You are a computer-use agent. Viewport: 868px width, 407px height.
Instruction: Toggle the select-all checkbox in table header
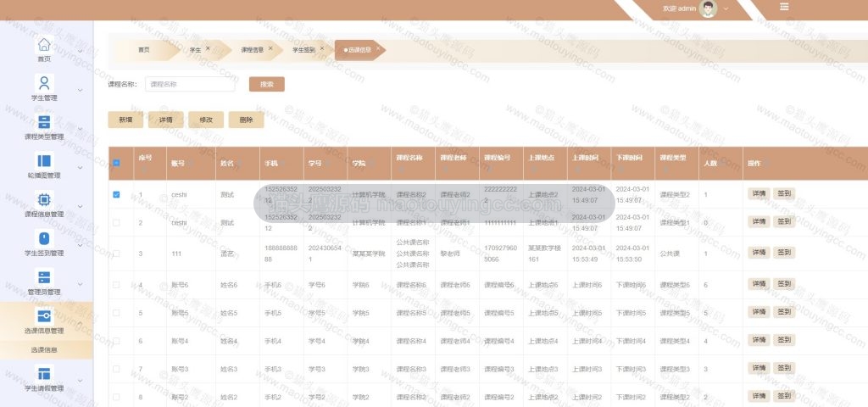click(x=116, y=163)
